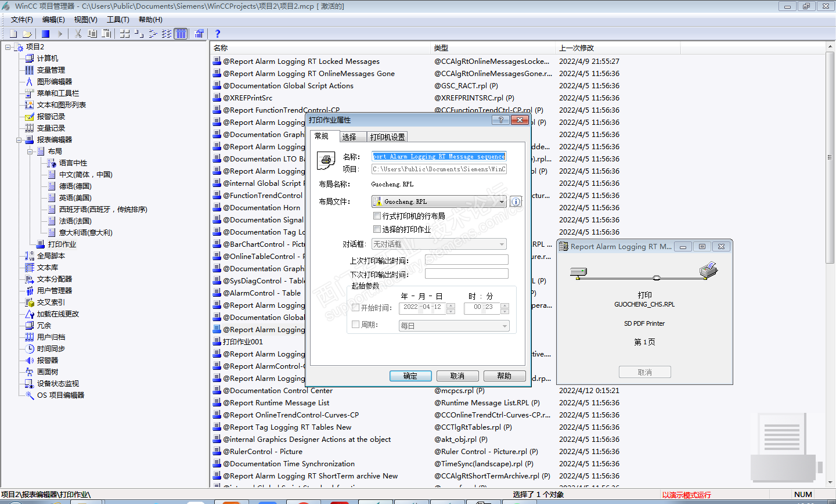Click the printer job icon in the dialog
This screenshot has width=836, height=504.
click(x=326, y=160)
